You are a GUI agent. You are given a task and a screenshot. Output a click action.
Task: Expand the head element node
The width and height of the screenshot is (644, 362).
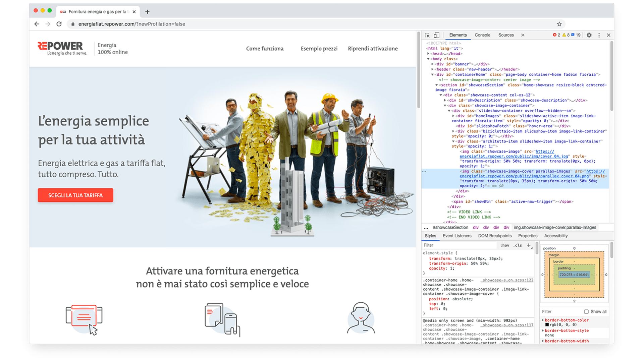(428, 54)
